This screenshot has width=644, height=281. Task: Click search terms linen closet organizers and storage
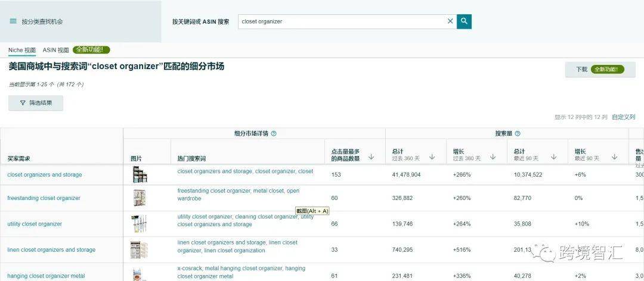coord(237,246)
